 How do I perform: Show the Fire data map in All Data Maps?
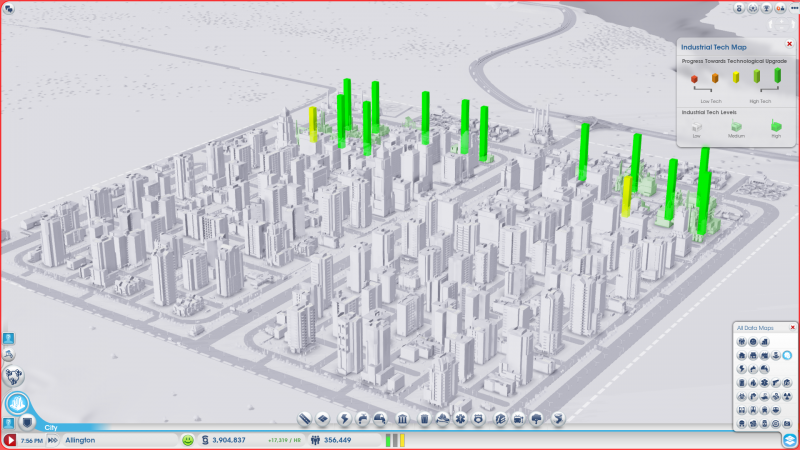(x=753, y=383)
